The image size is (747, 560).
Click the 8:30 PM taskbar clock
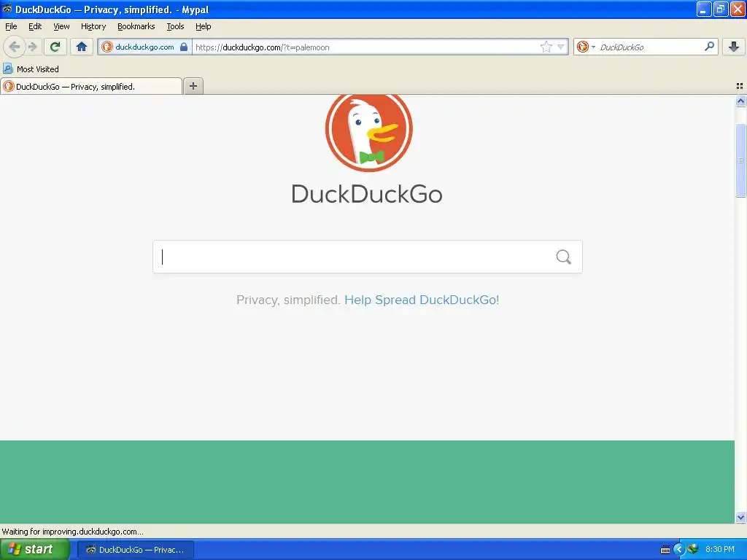point(720,549)
